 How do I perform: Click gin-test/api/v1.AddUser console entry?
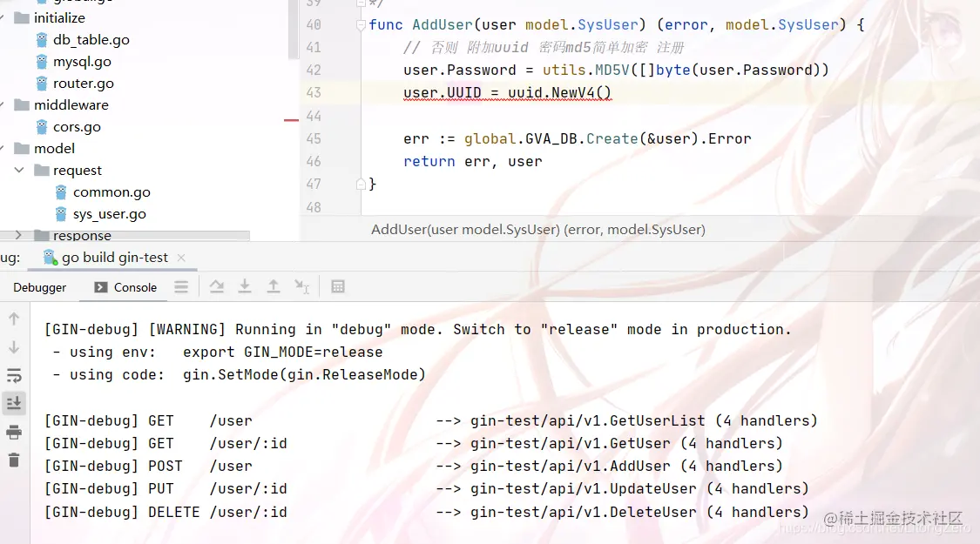click(x=570, y=466)
